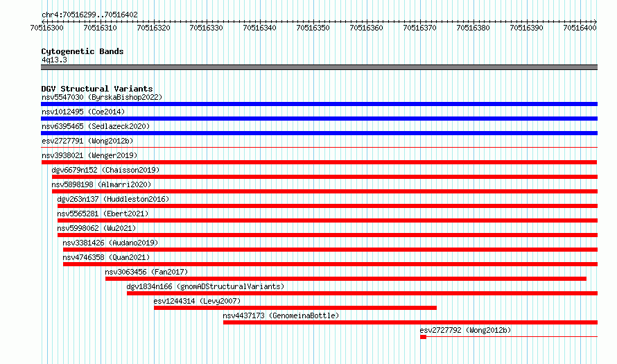This screenshot has width=617, height=364.
Task: Click ruler position 70516330
Action: [x=207, y=28]
